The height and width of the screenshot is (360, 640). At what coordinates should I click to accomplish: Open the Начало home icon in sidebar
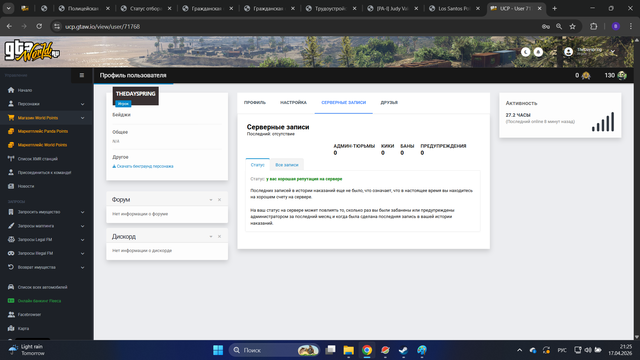(11, 90)
